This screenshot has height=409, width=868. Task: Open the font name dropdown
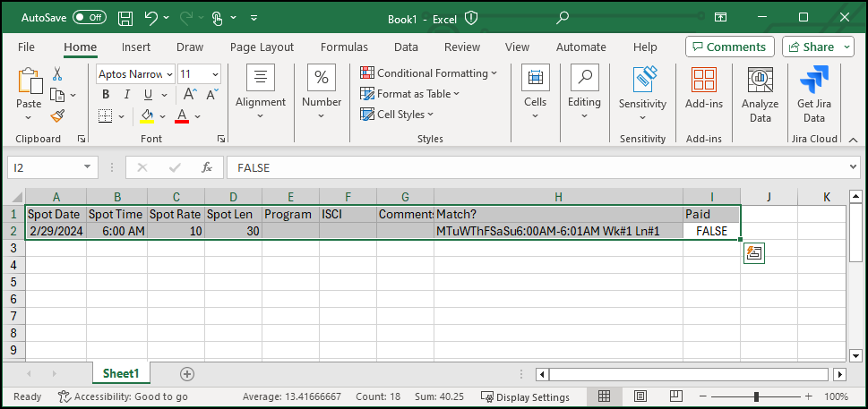point(168,74)
